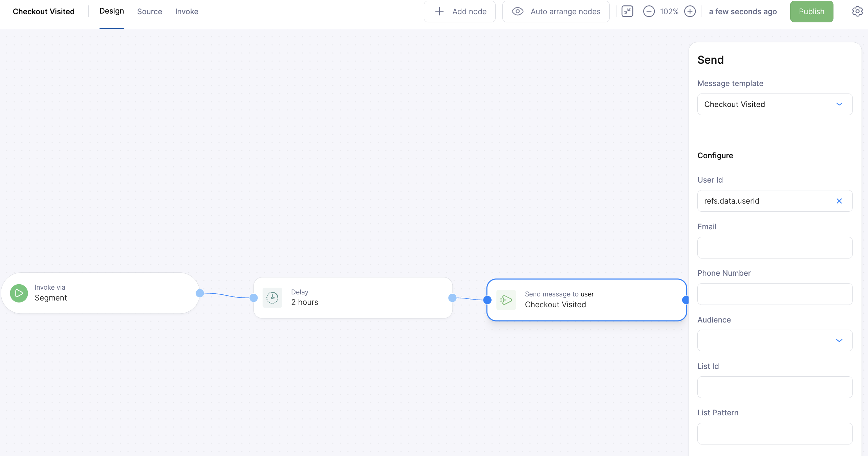Zoom in with the plus circle icon
Screen dimensions: 868x456
pyautogui.click(x=690, y=12)
